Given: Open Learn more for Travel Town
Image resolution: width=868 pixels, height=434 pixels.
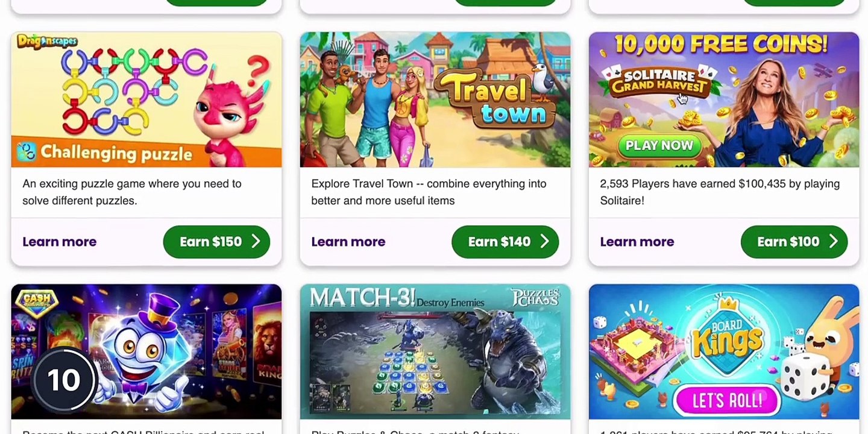Looking at the screenshot, I should point(348,242).
